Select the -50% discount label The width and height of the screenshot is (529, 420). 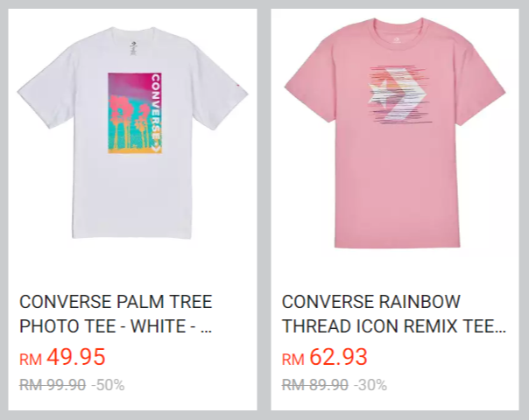pyautogui.click(x=109, y=385)
